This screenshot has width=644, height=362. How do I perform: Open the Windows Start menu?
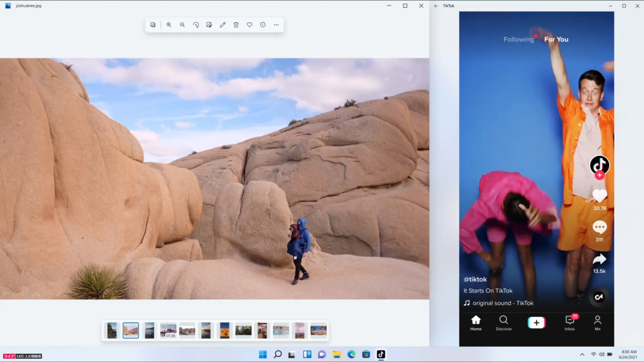click(x=263, y=354)
